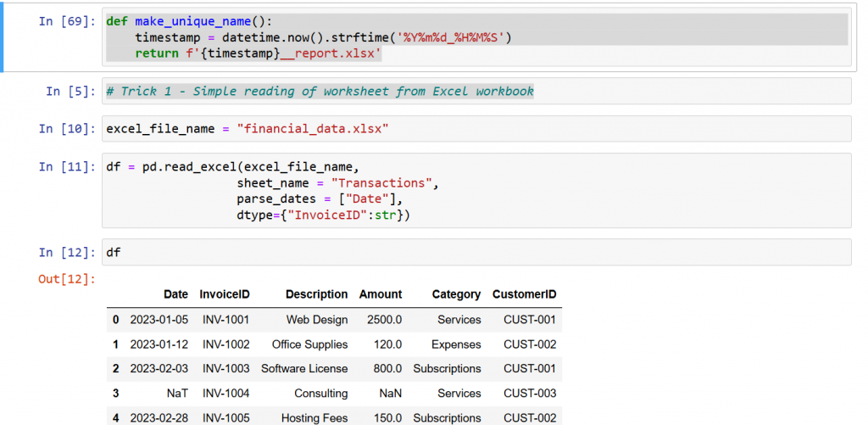Viewport: 868px width, 425px height.
Task: Click the Hosting Fees description cell
Action: pos(314,418)
